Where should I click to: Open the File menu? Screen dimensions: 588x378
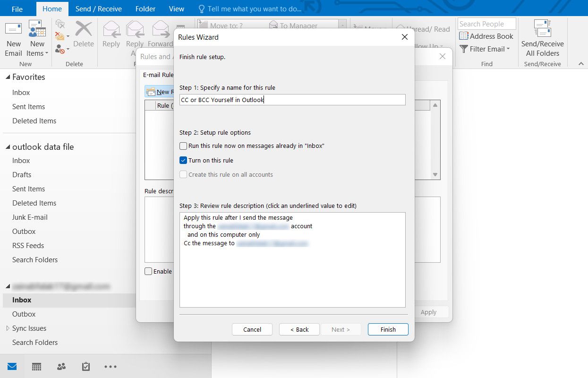pyautogui.click(x=17, y=9)
